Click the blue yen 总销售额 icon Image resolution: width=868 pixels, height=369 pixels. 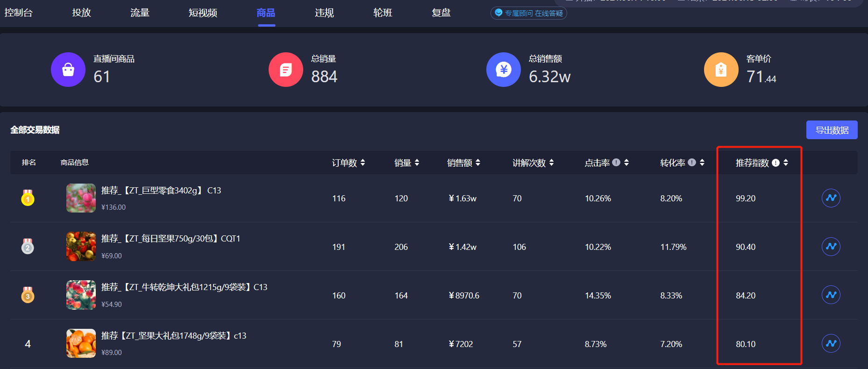click(504, 70)
